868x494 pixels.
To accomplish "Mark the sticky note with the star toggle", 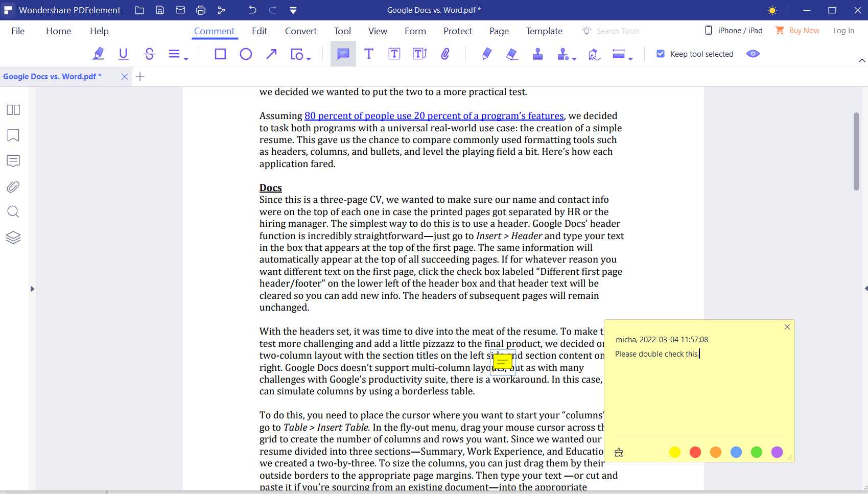I will tap(619, 452).
